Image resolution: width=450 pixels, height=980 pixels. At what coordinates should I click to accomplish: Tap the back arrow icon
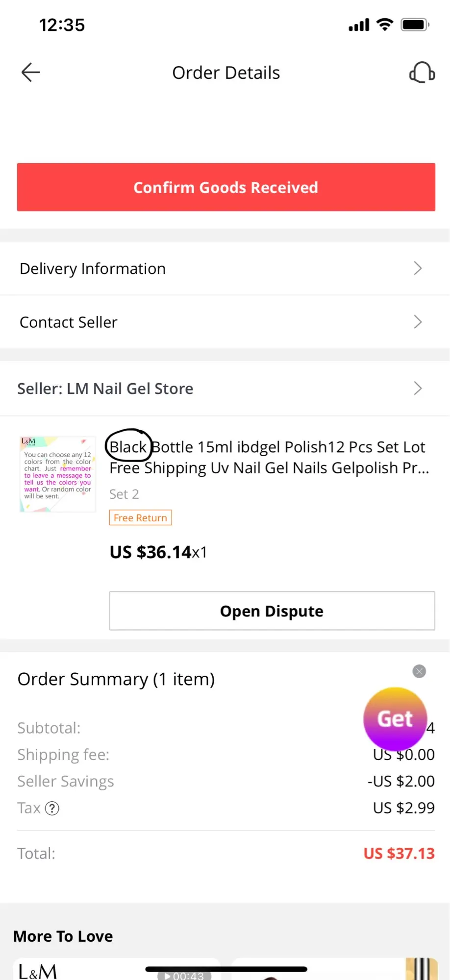pos(30,73)
